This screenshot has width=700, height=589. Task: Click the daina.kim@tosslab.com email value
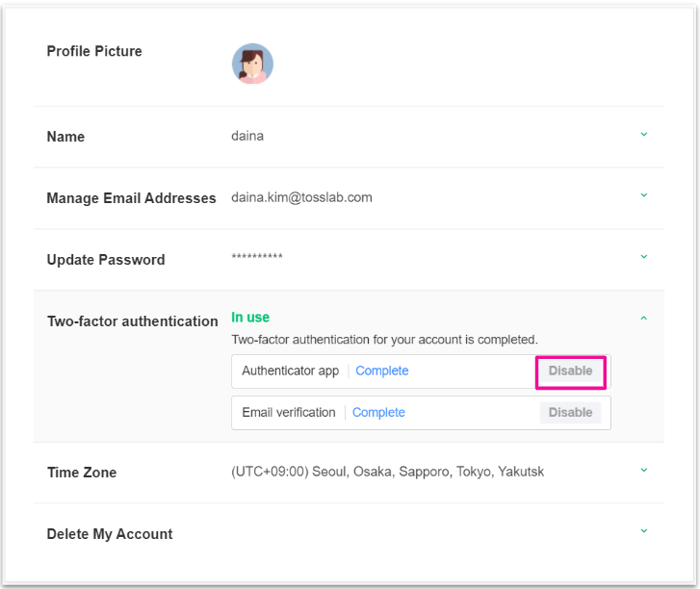pos(301,197)
